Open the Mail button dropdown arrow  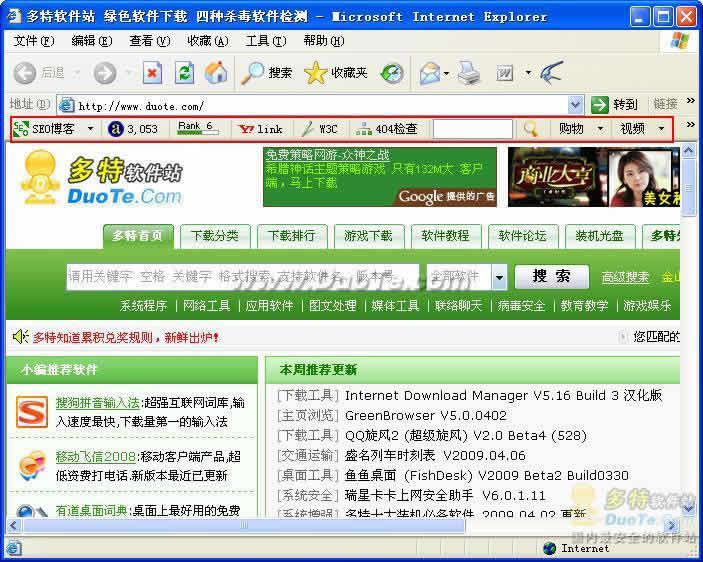click(447, 73)
